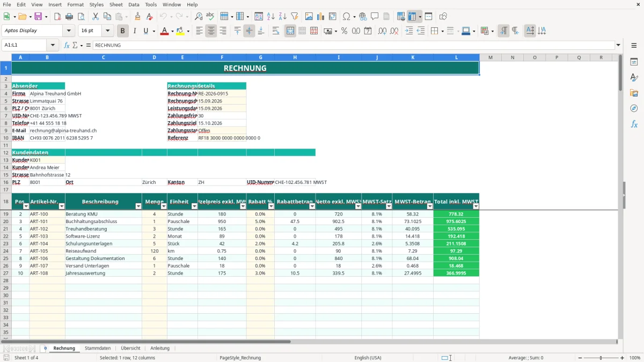Click the RECHNUNG title cell
The width and height of the screenshot is (644, 362).
coord(245,68)
